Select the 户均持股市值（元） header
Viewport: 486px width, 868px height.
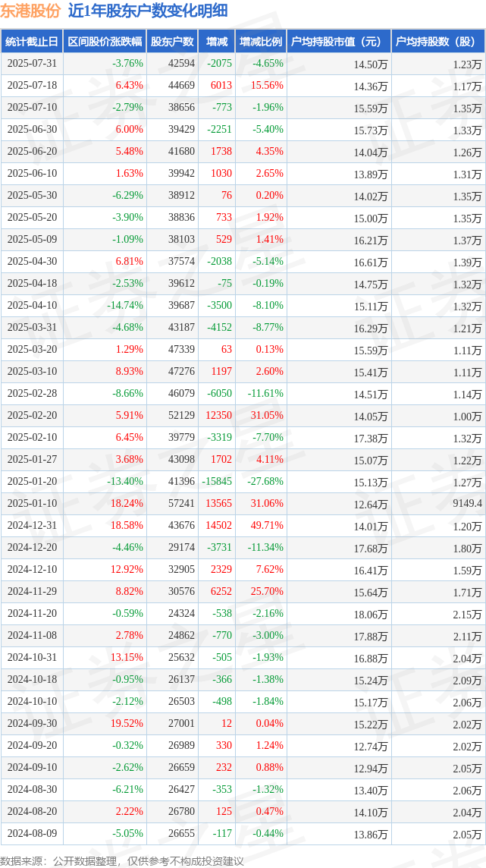340,42
